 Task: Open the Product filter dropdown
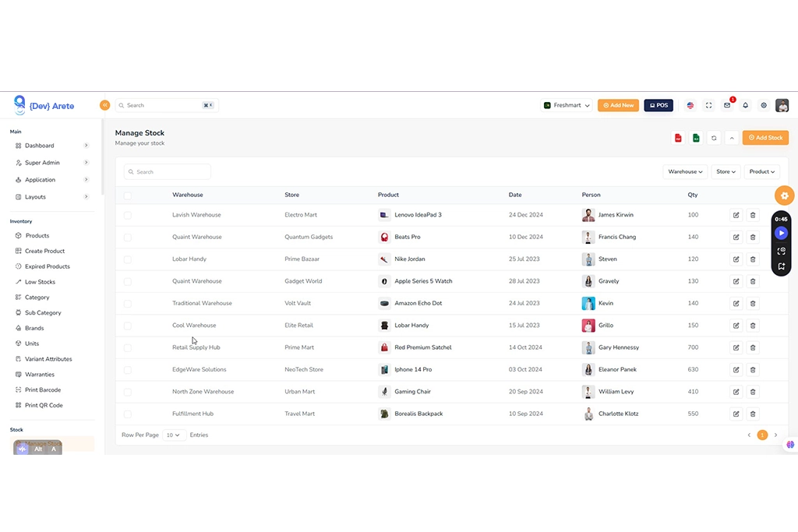tap(762, 172)
